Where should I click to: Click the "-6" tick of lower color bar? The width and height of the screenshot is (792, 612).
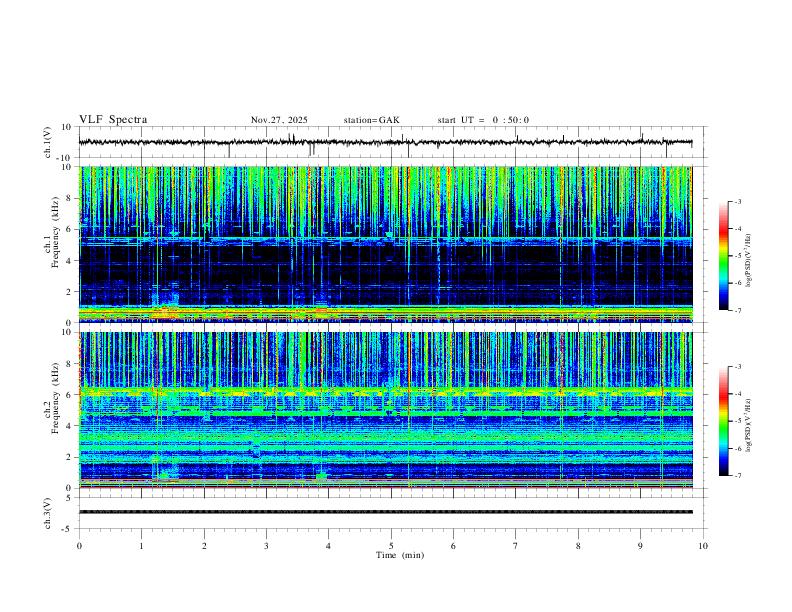tap(738, 448)
